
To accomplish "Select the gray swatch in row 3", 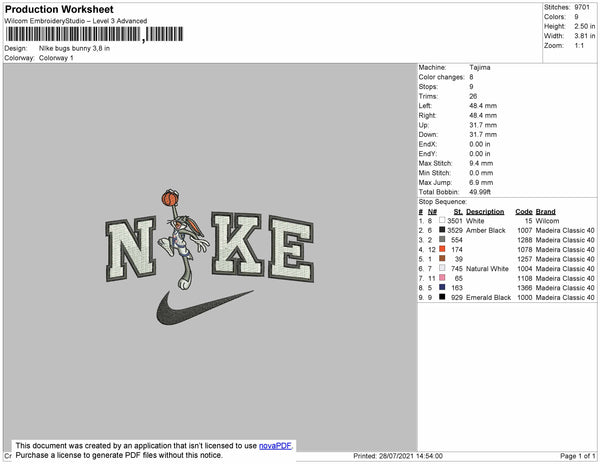I will point(442,239).
